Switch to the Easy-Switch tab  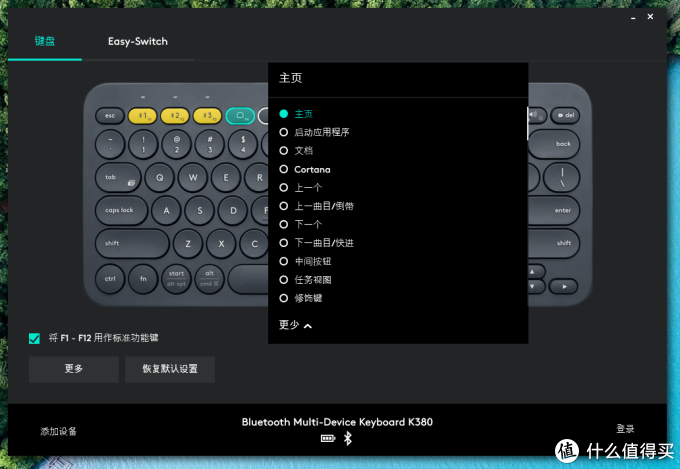point(138,41)
